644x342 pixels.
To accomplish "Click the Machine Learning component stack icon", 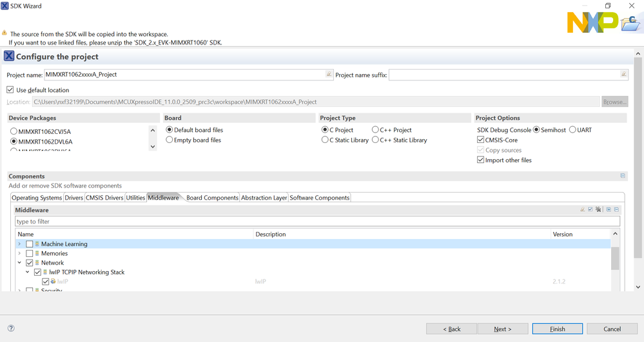I will coord(37,243).
